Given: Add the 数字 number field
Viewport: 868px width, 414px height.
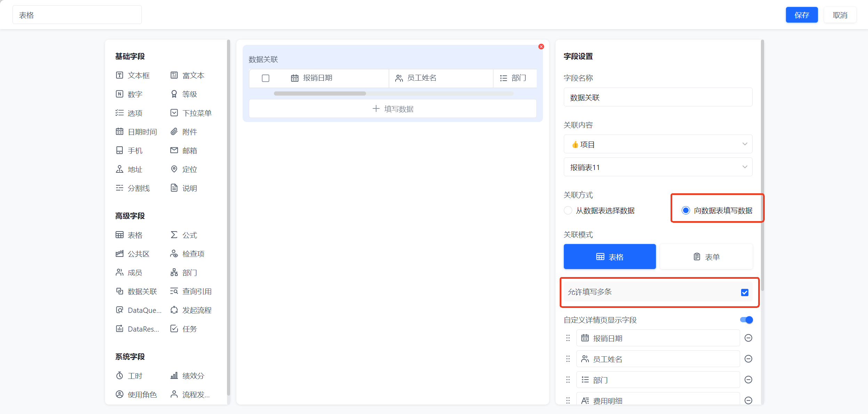Looking at the screenshot, I should [x=129, y=94].
